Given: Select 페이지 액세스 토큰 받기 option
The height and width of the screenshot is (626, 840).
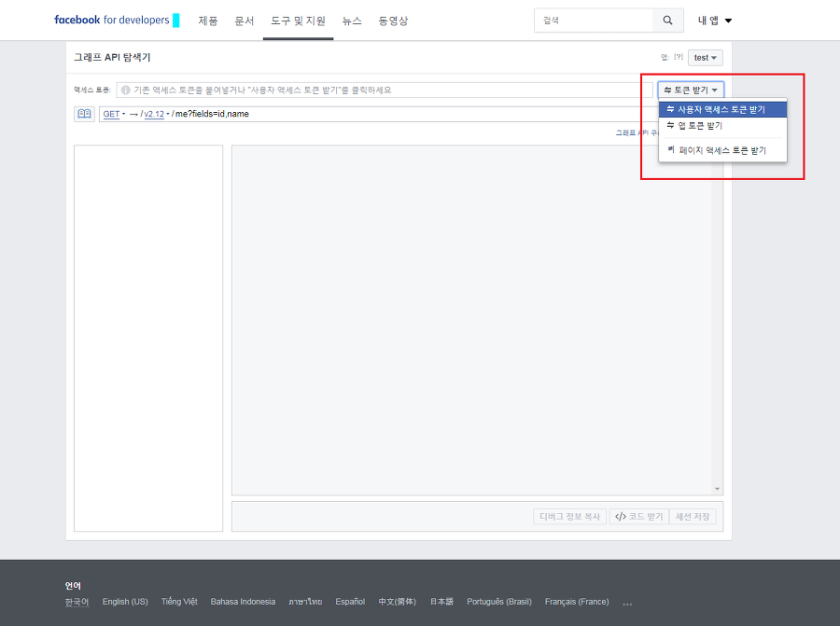Looking at the screenshot, I should click(x=722, y=150).
